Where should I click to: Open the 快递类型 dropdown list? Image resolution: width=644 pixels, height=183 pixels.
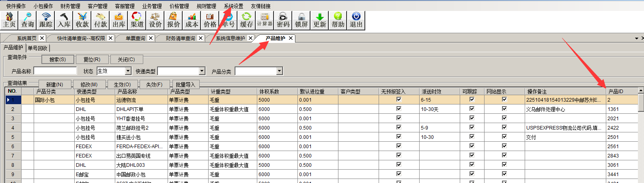(x=202, y=71)
